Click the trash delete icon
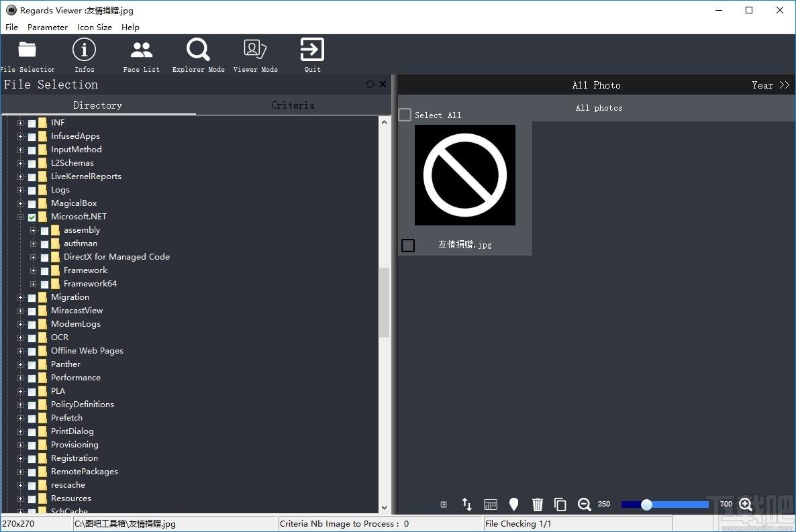Viewport: 796px width, 532px height. pos(537,504)
